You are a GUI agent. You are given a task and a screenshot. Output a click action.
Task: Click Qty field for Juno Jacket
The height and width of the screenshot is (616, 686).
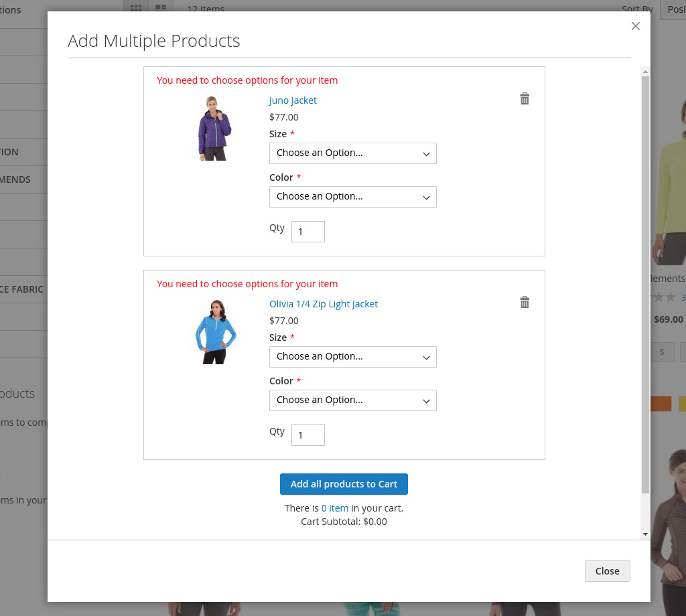(x=308, y=232)
